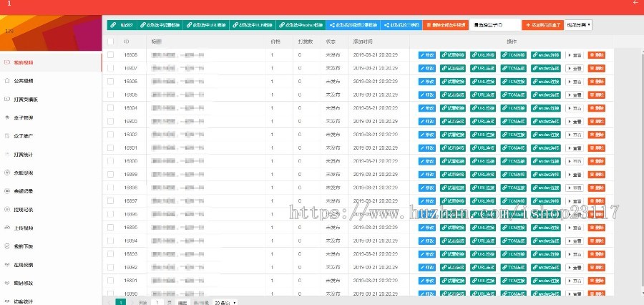Image resolution: width=644 pixels, height=305 pixels.
Task: Click the play/view button for row 16899
Action: (x=574, y=174)
